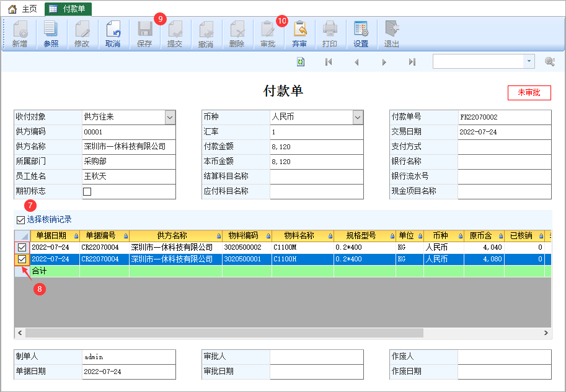566x392 pixels.
Task: Click lock icon in 供方名称 column header
Action: [219, 236]
